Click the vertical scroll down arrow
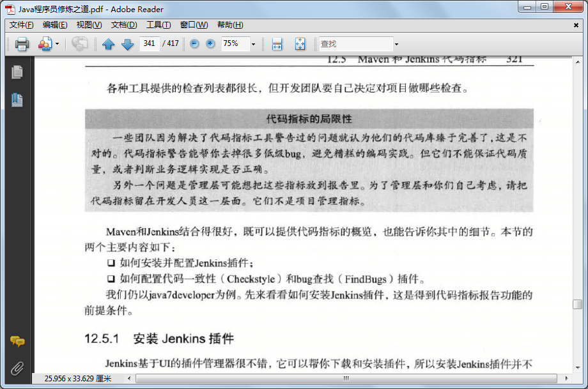This screenshot has height=389, width=588. (578, 368)
